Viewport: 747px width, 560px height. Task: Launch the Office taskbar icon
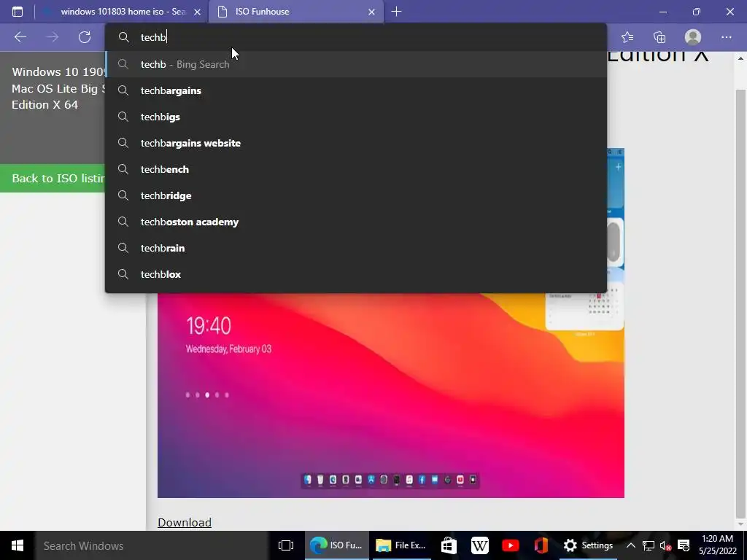tap(541, 545)
